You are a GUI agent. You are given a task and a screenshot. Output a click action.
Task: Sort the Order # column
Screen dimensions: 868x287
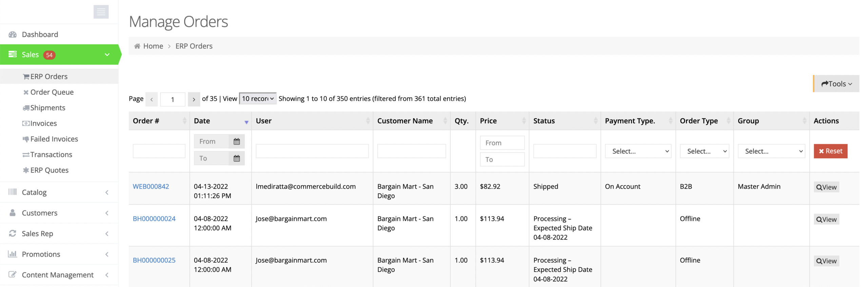184,121
